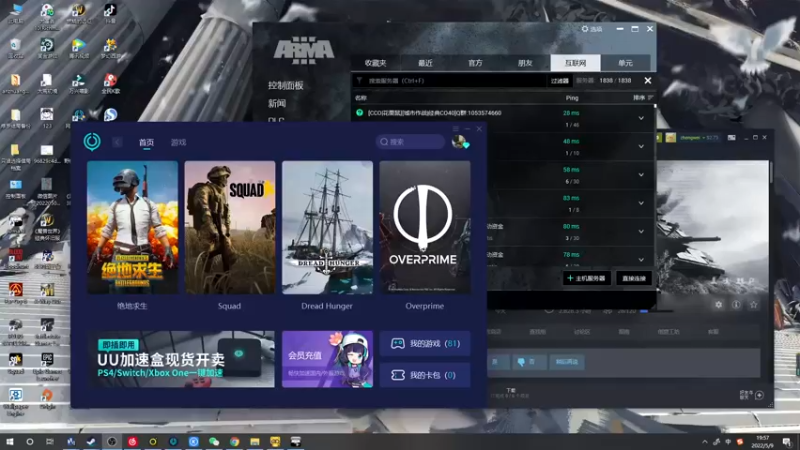Viewport: 800px width, 450px height.
Task: Open 新闻 in Arma sidebar
Action: pyautogui.click(x=277, y=103)
